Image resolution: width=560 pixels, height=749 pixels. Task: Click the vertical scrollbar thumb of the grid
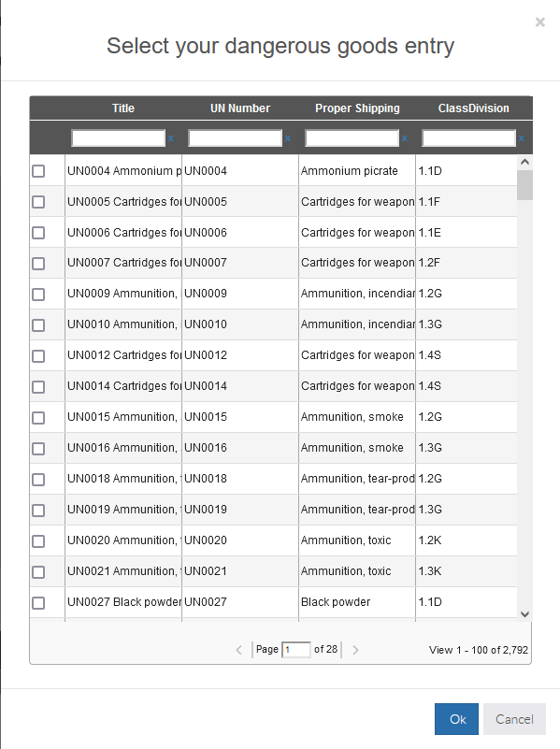pos(524,185)
